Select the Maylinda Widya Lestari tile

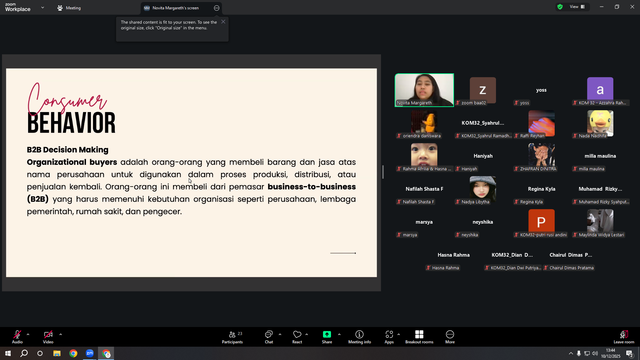pos(600,222)
